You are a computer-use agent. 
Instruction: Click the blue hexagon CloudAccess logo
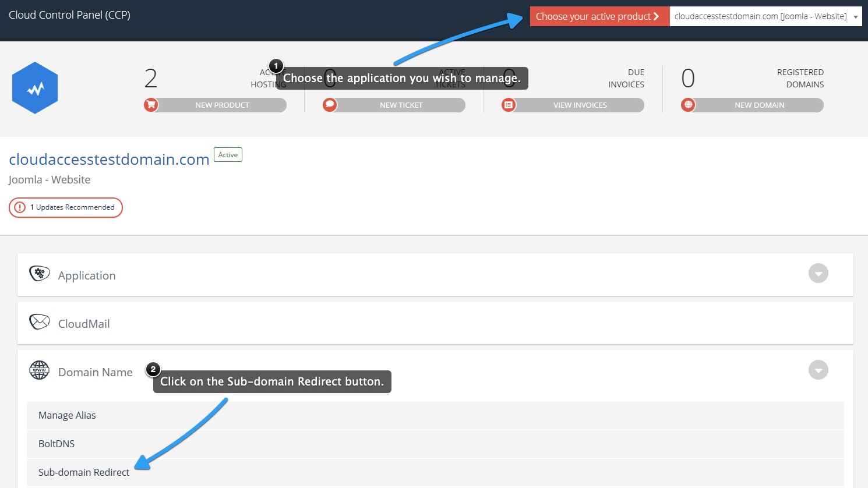click(x=35, y=88)
